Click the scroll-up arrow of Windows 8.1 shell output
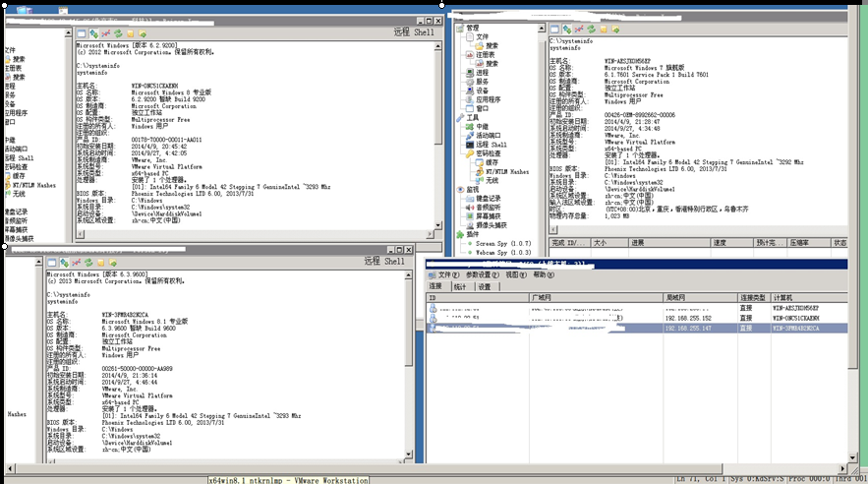 pos(409,275)
